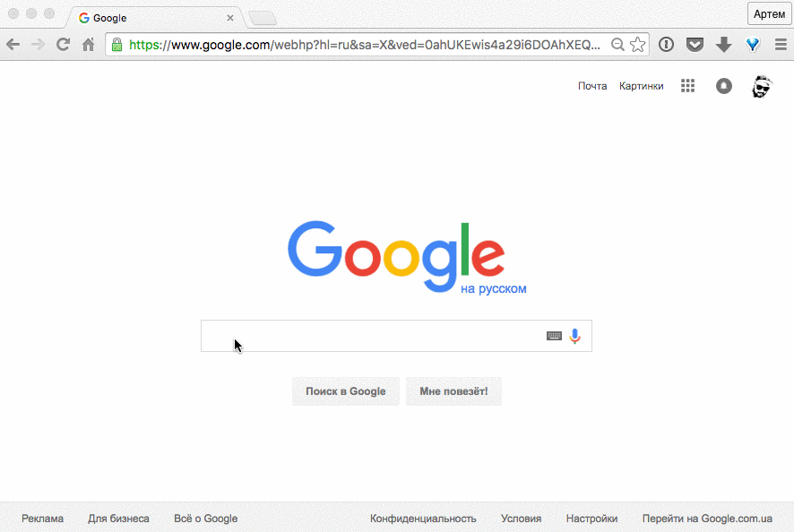Screen dimensions: 794x532
Task: Open the Google apps grid
Action: [687, 86]
